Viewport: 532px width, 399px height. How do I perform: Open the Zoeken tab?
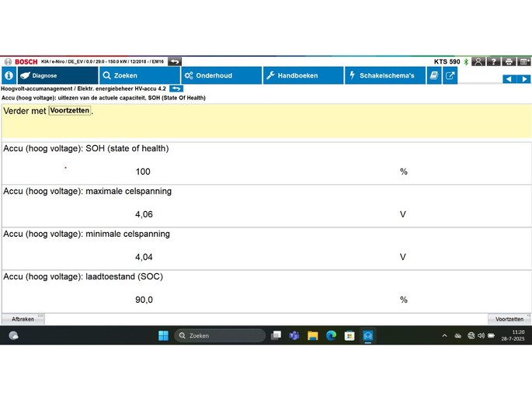click(140, 75)
